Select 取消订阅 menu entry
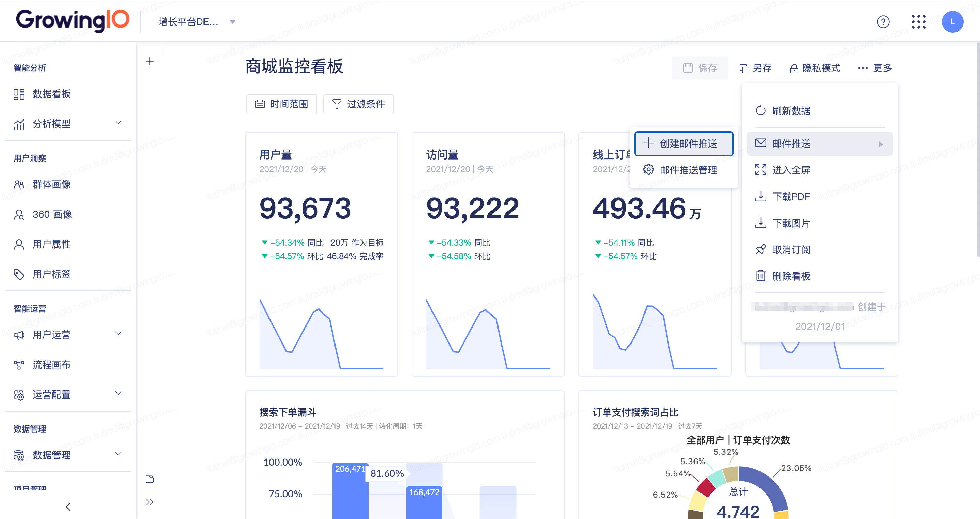This screenshot has height=519, width=980. tap(820, 249)
